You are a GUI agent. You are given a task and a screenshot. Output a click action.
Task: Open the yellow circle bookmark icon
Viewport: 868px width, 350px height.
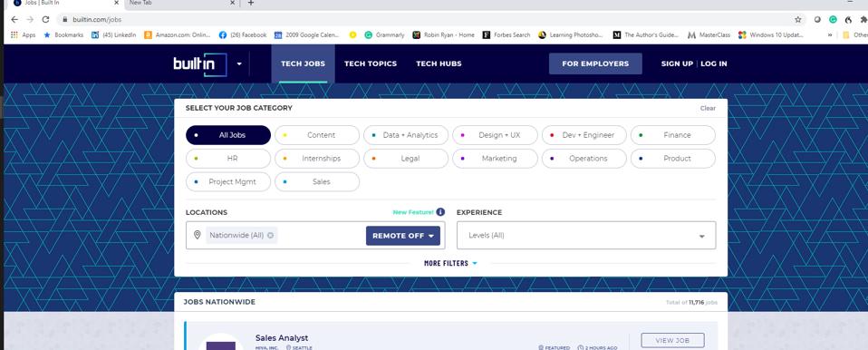(x=352, y=34)
